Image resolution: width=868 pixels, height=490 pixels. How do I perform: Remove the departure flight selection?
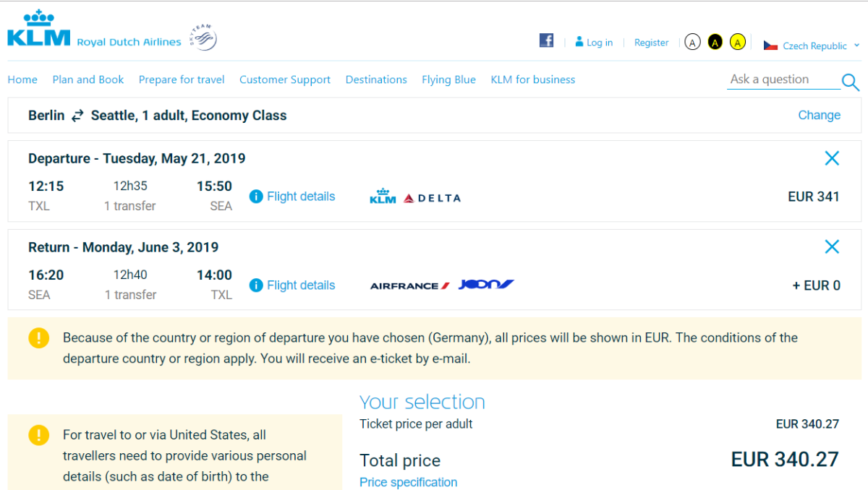(832, 158)
